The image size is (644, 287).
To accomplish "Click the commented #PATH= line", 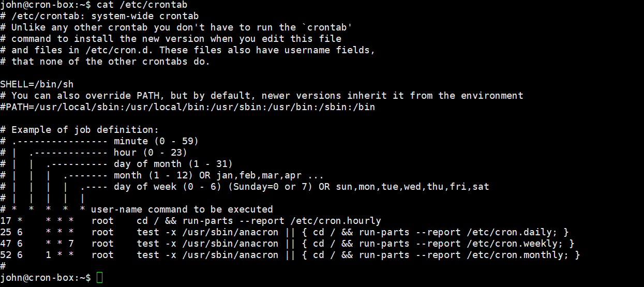I will pos(188,107).
